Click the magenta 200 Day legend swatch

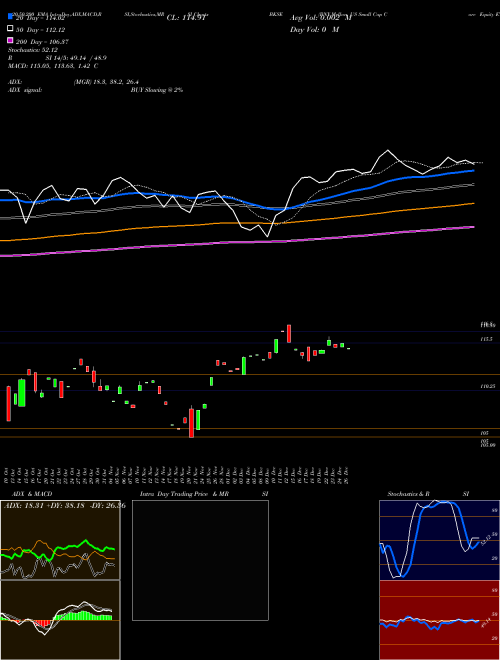10,40
